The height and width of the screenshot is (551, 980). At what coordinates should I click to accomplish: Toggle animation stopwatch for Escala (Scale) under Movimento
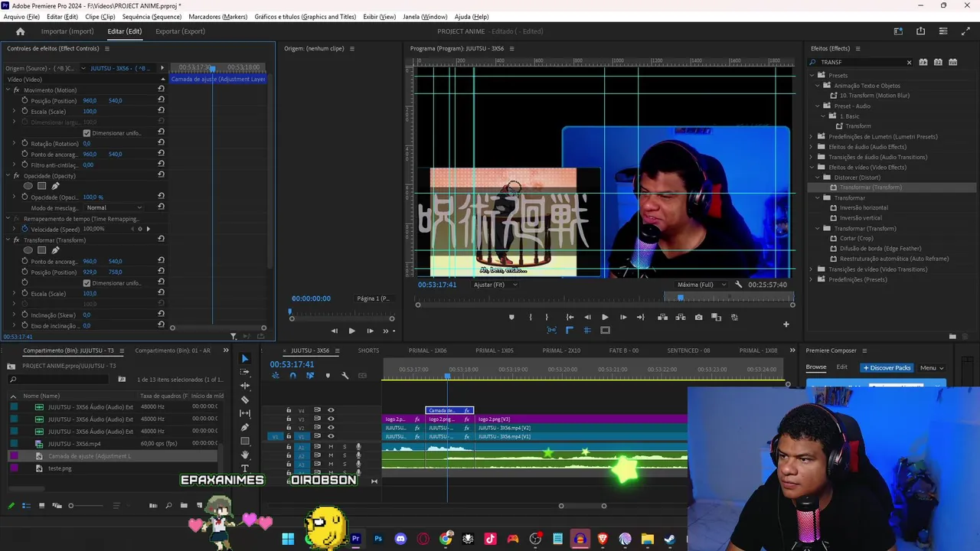(x=24, y=111)
